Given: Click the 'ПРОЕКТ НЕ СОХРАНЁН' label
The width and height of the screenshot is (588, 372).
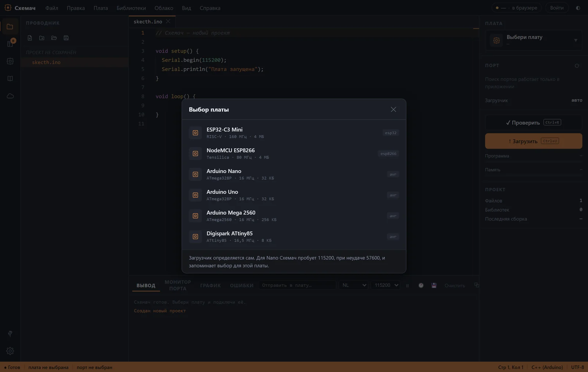Looking at the screenshot, I should click(51, 53).
